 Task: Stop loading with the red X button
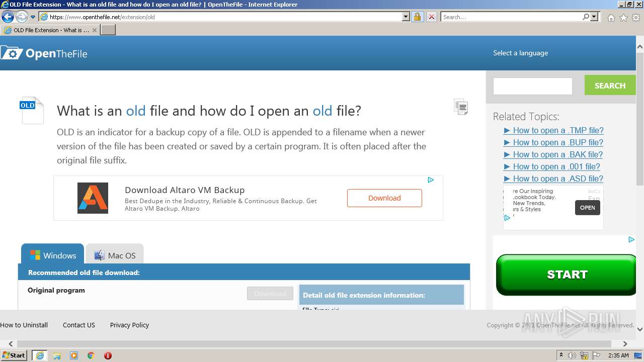click(x=432, y=17)
